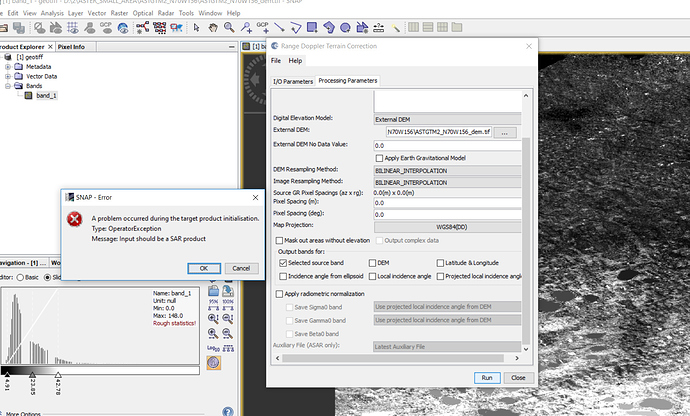
Task: Click the Pixel Spacing (m) input field
Action: tap(447, 203)
